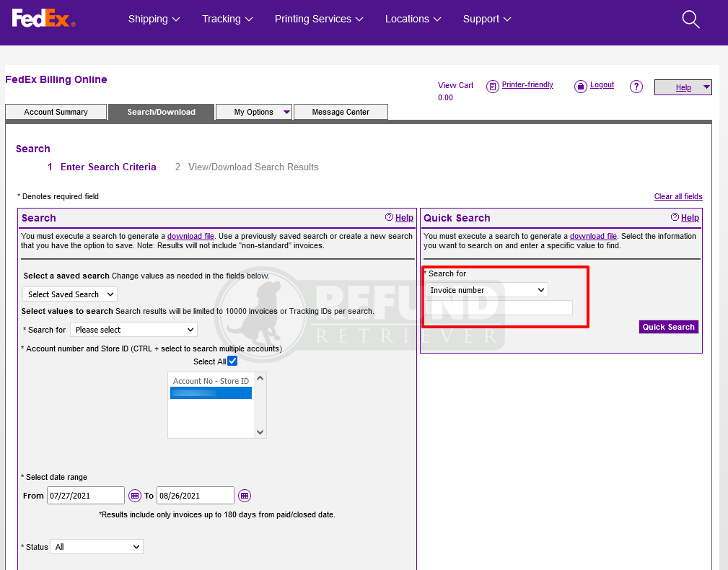Expand the Support menu
The width and height of the screenshot is (728, 570).
pyautogui.click(x=487, y=19)
